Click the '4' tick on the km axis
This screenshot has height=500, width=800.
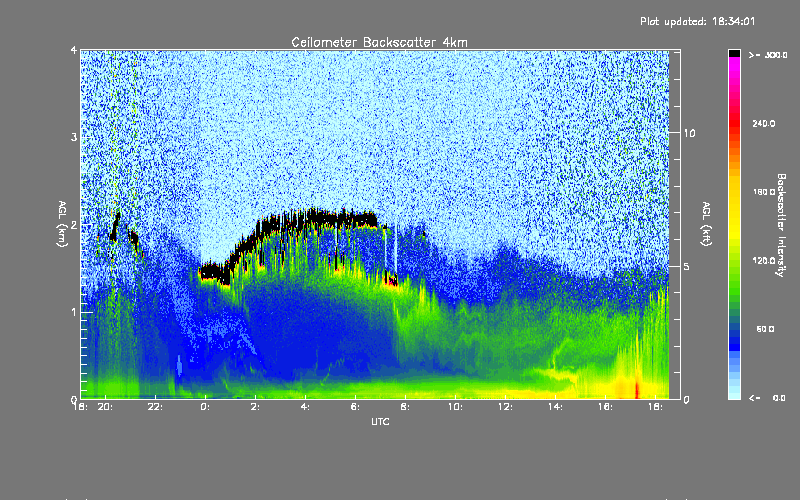coord(74,50)
